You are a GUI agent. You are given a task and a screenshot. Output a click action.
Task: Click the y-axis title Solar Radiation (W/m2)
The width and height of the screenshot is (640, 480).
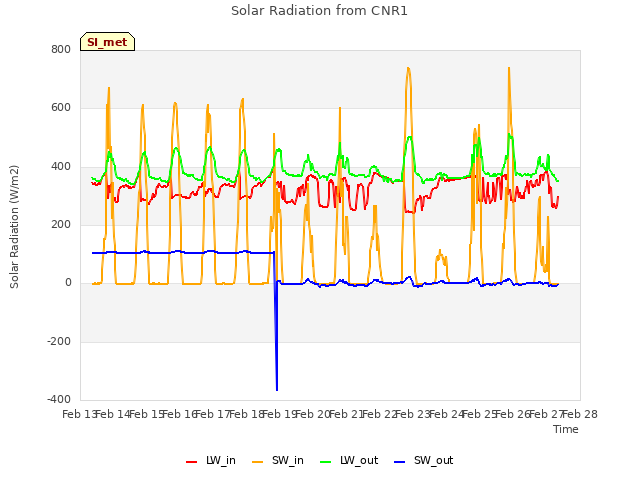pyautogui.click(x=14, y=227)
